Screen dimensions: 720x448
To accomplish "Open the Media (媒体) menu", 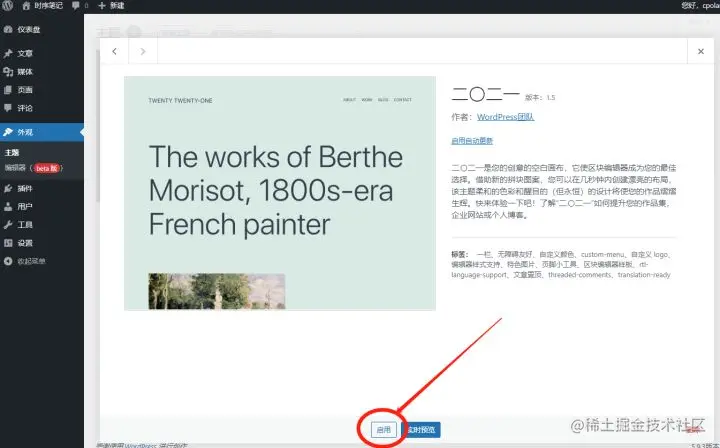I will tap(41, 72).
